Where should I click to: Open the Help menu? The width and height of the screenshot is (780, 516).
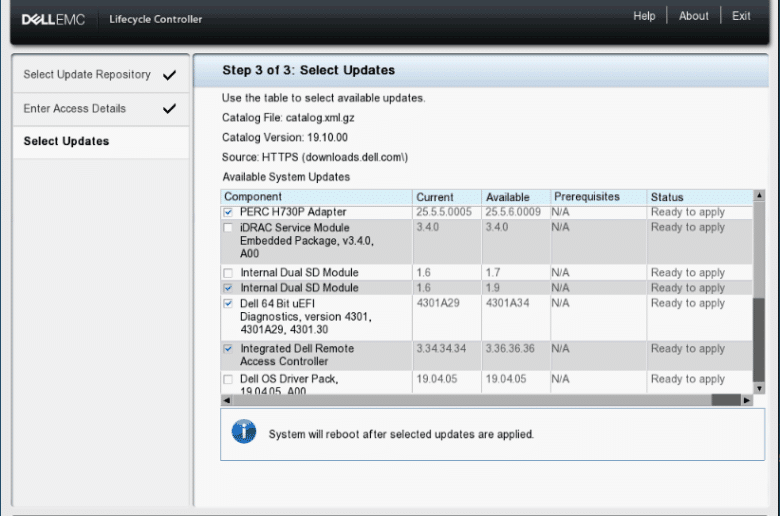644,16
